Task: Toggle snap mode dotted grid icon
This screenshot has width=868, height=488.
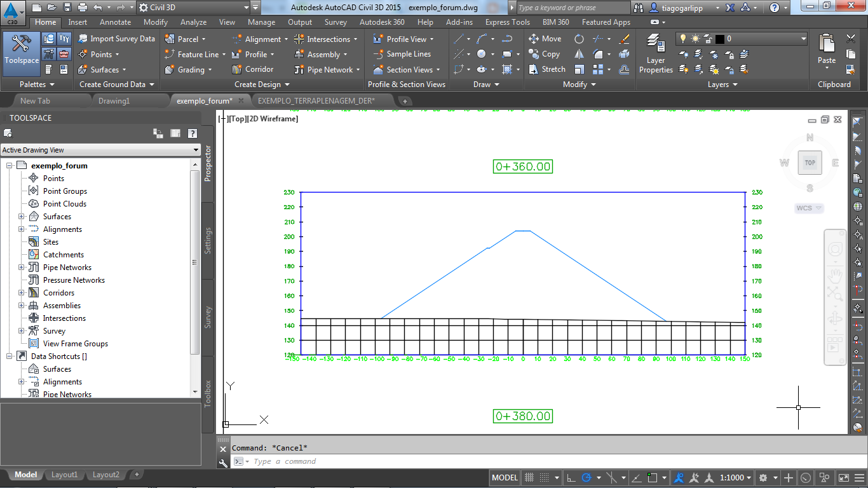Action: click(545, 478)
